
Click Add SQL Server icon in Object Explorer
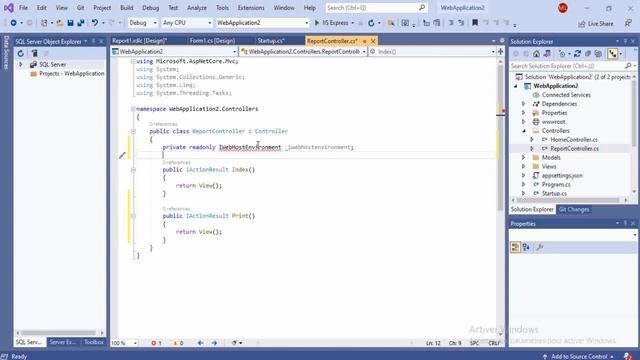pyautogui.click(x=34, y=53)
